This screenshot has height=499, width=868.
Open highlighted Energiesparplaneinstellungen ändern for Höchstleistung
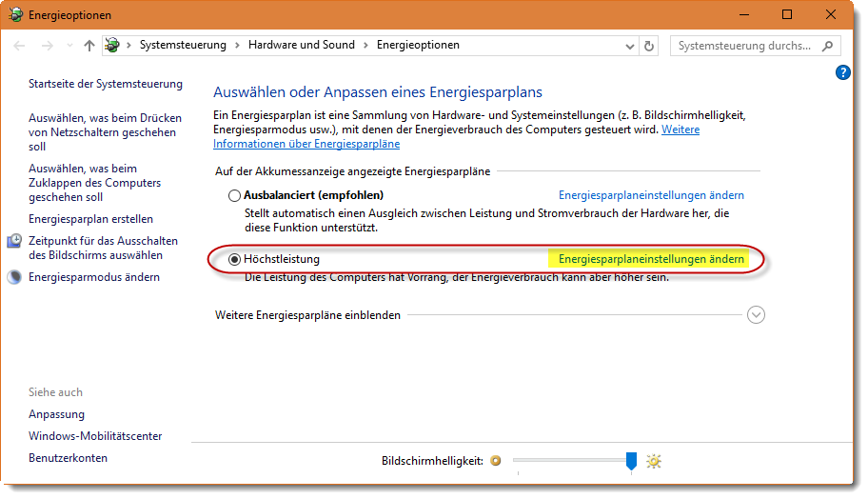pos(651,259)
